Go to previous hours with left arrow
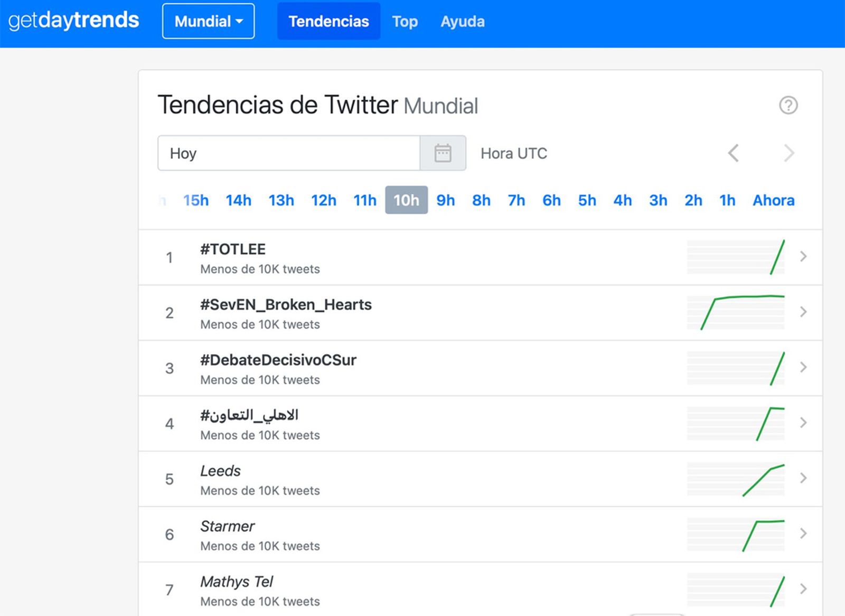This screenshot has height=616, width=845. point(733,153)
